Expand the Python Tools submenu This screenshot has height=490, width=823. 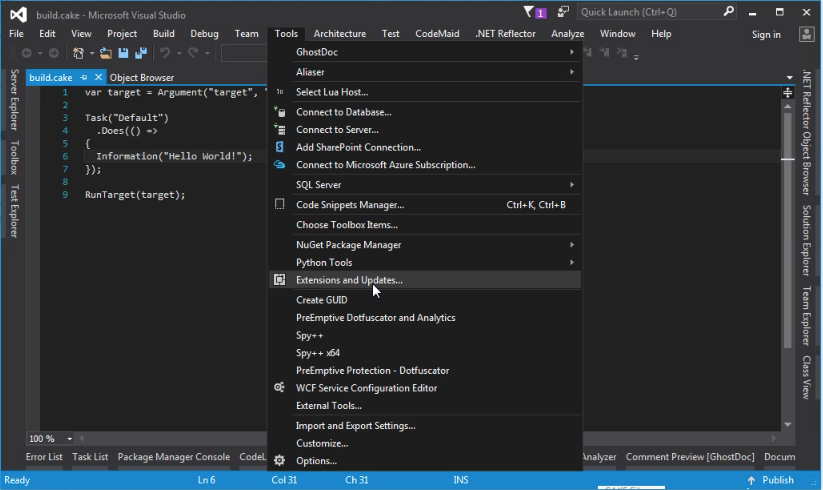click(572, 262)
